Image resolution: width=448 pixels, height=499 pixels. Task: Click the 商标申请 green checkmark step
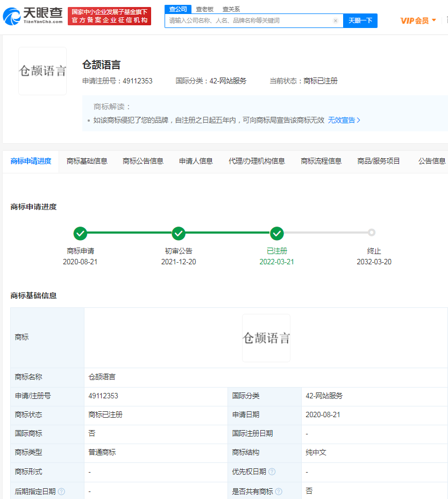click(x=80, y=233)
